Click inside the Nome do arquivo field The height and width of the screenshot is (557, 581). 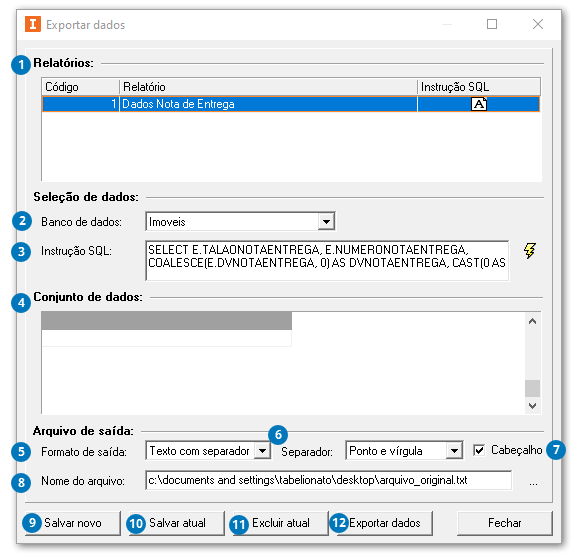coord(329,480)
